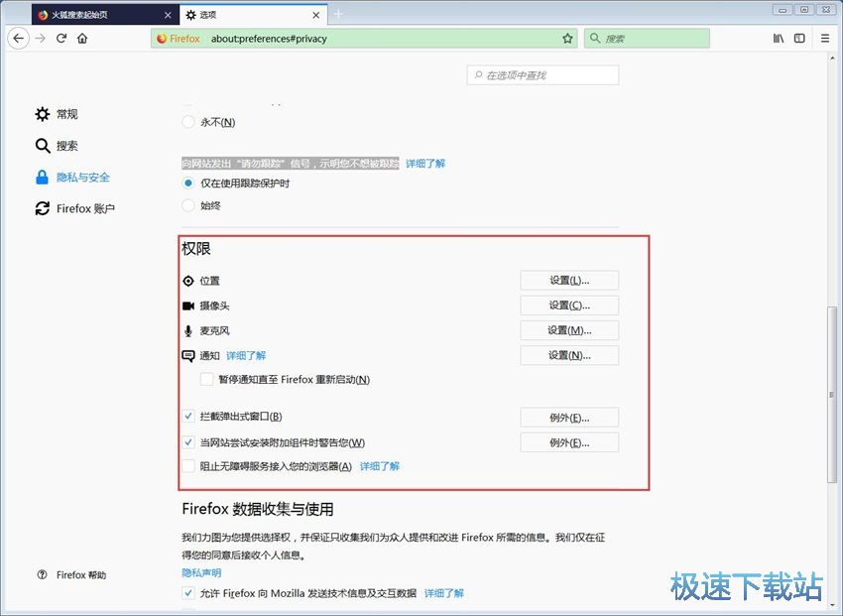The width and height of the screenshot is (843, 616).
Task: Reload the current page
Action: click(x=61, y=38)
